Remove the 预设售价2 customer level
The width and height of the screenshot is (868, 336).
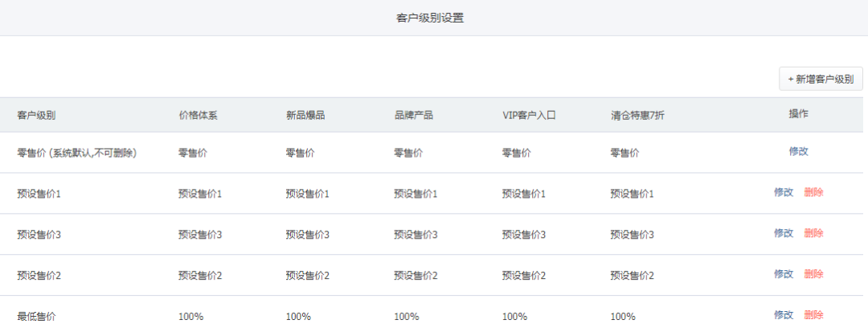[813, 274]
